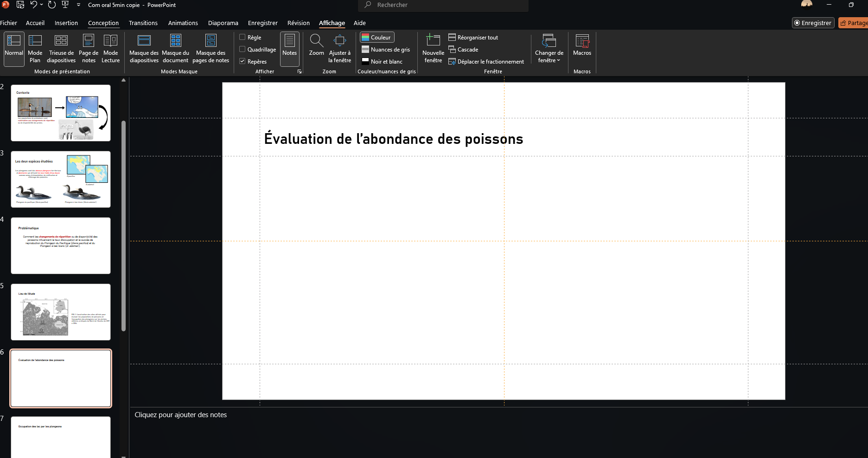
Task: Enable the Règle checkbox
Action: pos(242,37)
